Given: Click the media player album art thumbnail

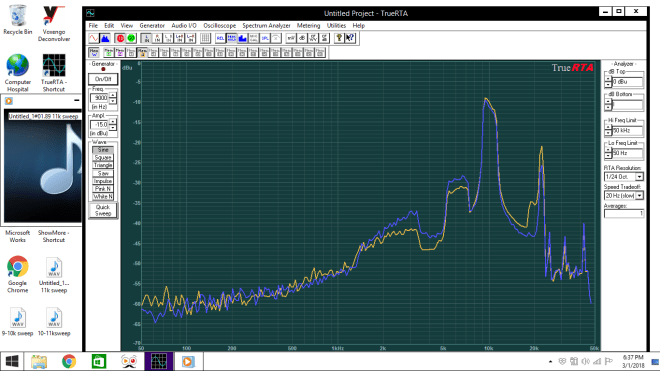Looking at the screenshot, I should (x=43, y=166).
